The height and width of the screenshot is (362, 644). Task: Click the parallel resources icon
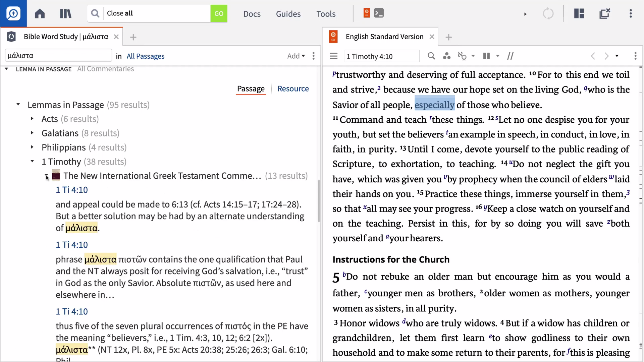tap(486, 56)
